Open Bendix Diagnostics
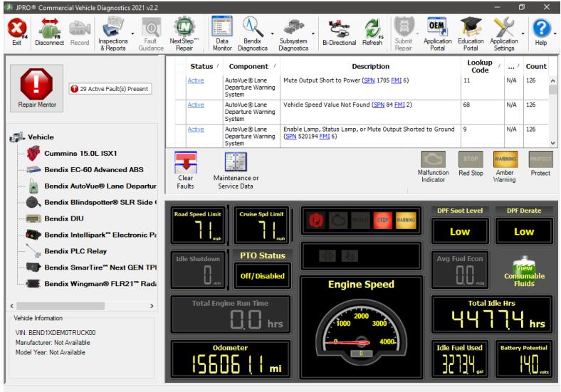The image size is (561, 392). (x=253, y=34)
